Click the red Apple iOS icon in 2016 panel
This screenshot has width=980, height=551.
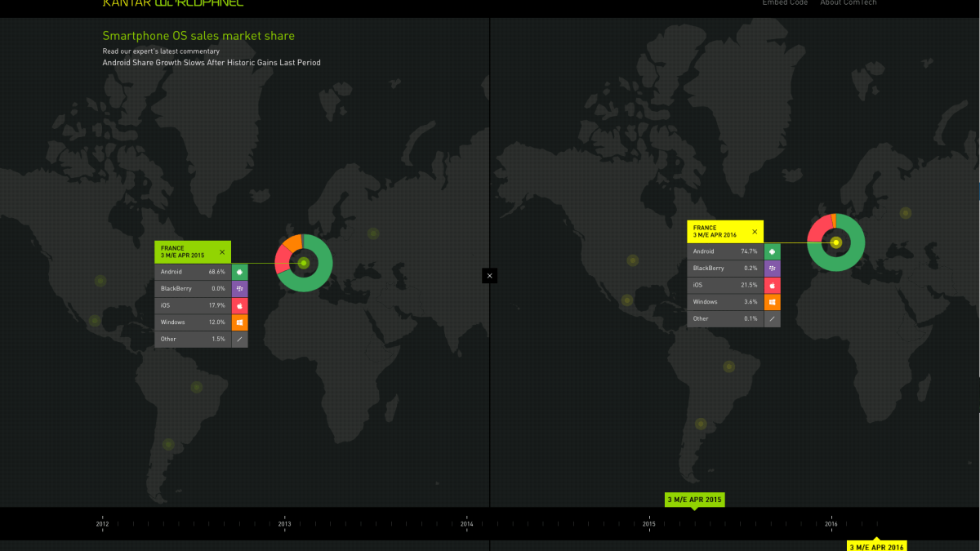tap(772, 285)
